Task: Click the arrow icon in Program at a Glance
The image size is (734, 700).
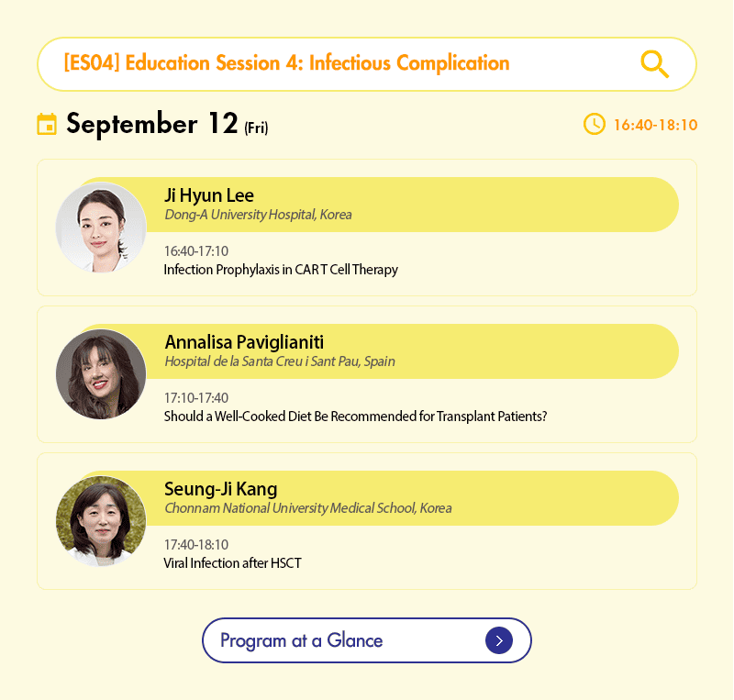Action: click(498, 640)
